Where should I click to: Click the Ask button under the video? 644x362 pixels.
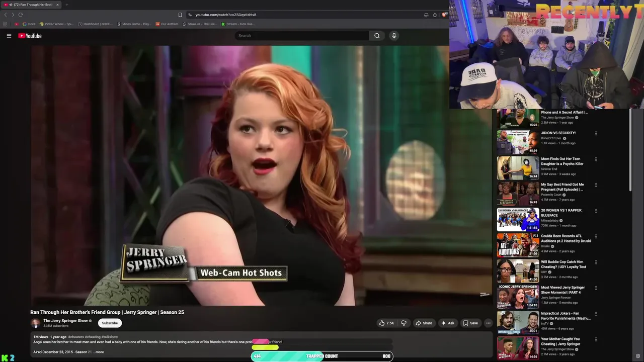click(448, 323)
